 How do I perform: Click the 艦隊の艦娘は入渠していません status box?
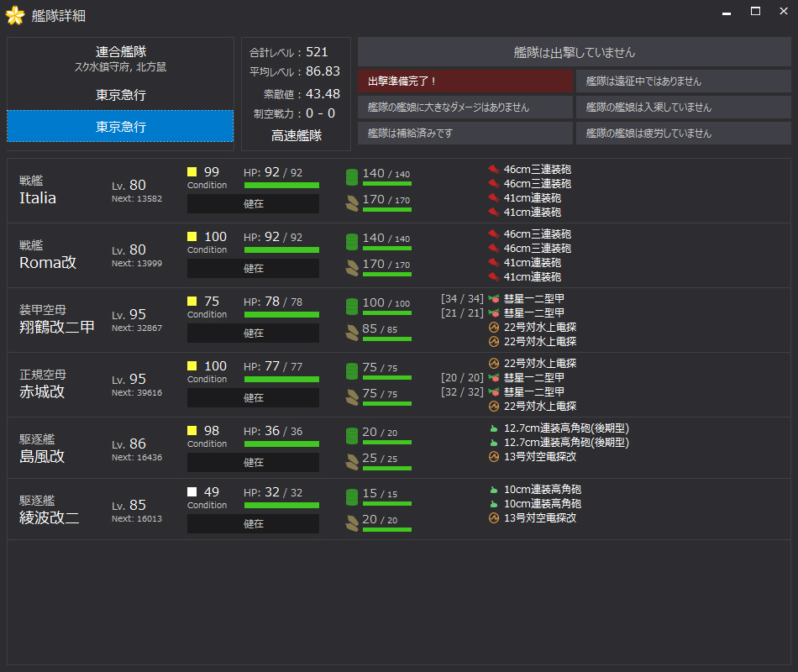(x=684, y=107)
